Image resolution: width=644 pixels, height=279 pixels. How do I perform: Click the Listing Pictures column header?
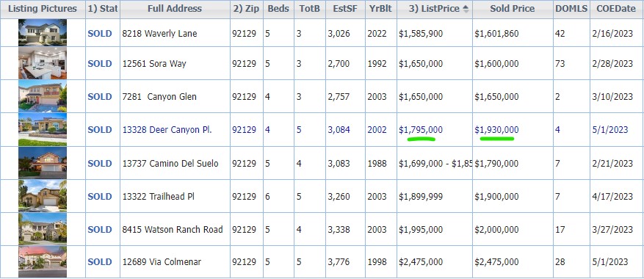point(43,9)
